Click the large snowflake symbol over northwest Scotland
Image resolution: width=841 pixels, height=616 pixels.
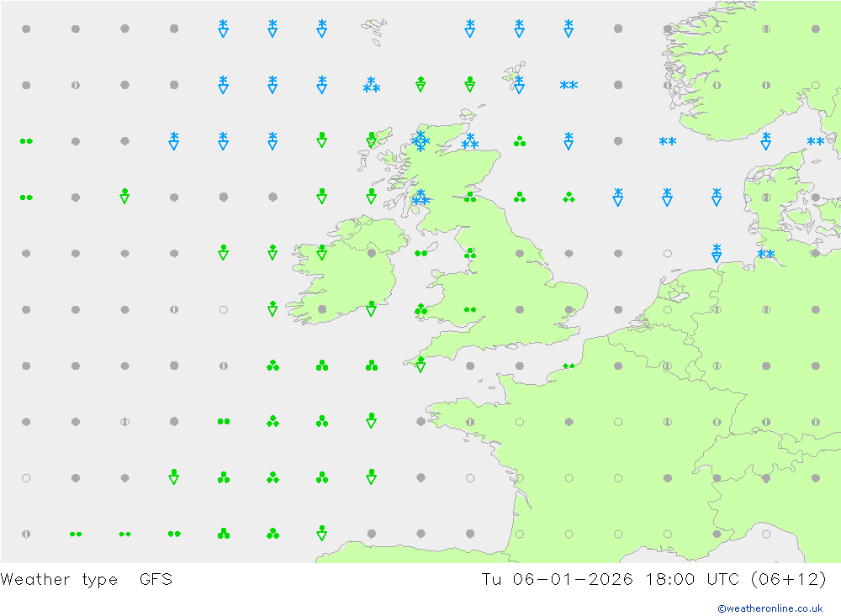(420, 141)
